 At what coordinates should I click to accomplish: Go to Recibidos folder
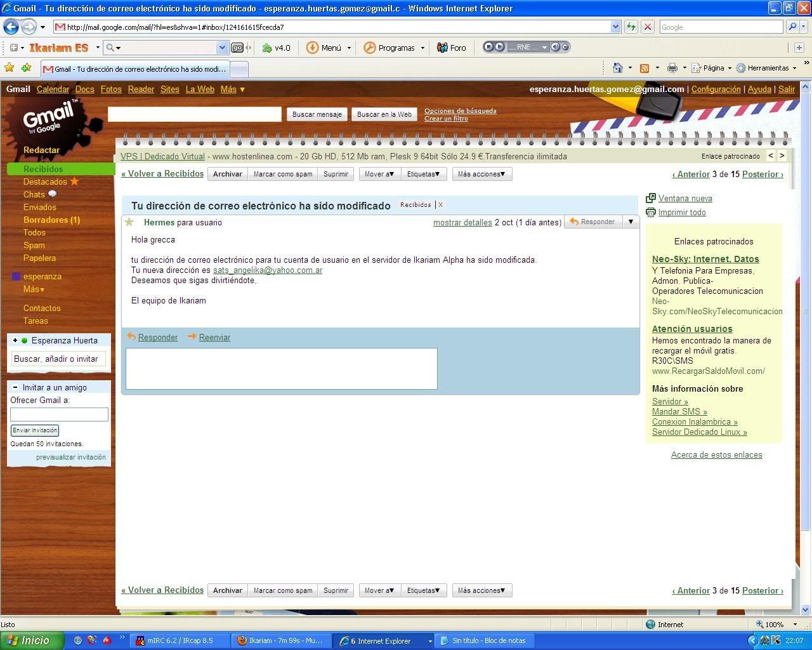coord(43,169)
